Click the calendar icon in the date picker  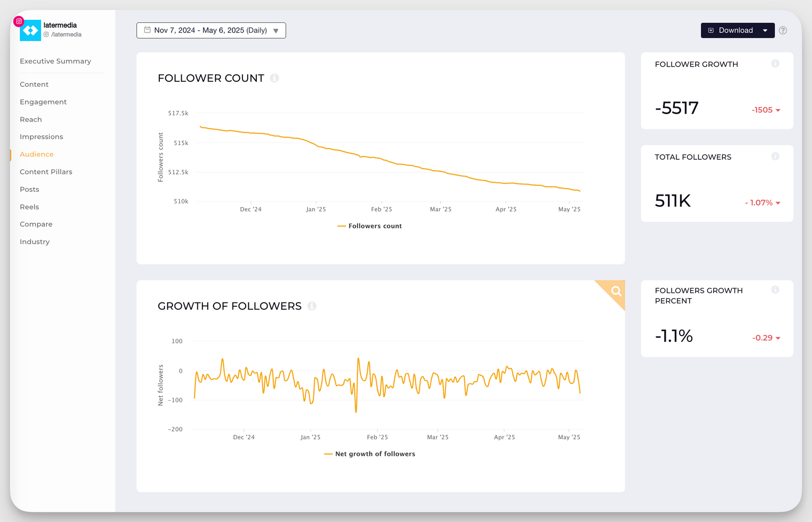(147, 30)
